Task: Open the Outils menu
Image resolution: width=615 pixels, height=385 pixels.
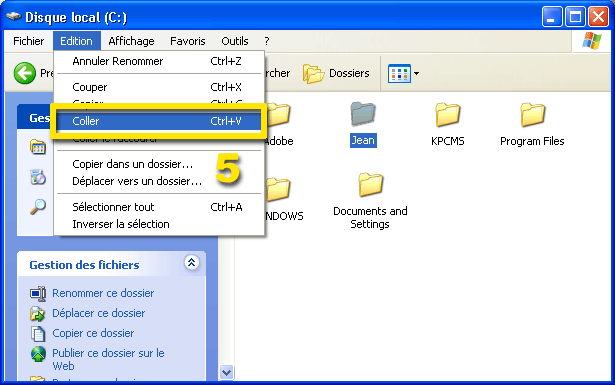Action: [x=235, y=41]
